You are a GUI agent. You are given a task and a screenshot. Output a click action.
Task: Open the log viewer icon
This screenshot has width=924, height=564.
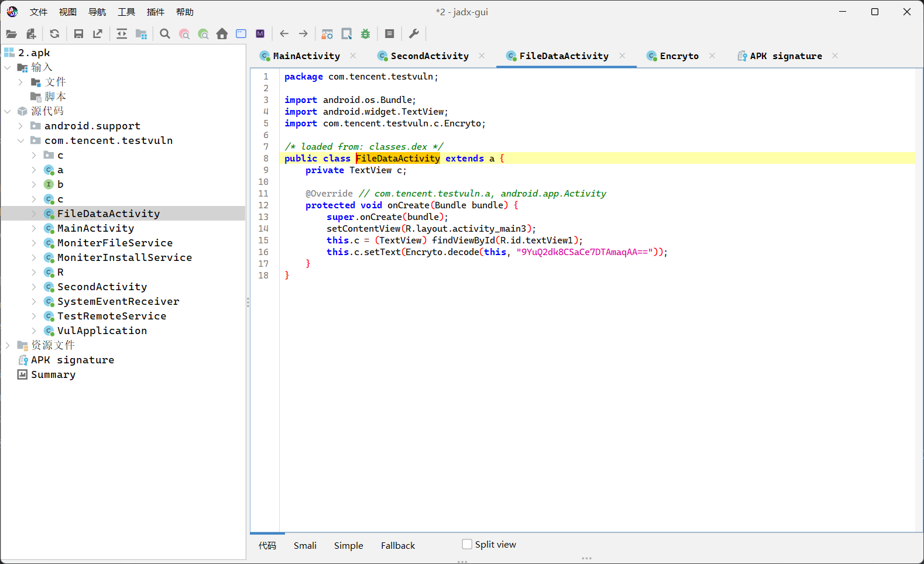pyautogui.click(x=390, y=34)
